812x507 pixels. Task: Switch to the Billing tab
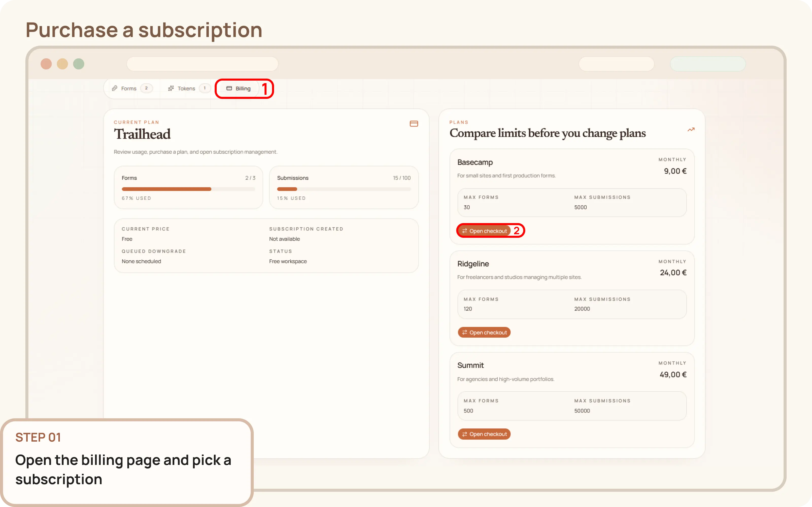tap(243, 88)
